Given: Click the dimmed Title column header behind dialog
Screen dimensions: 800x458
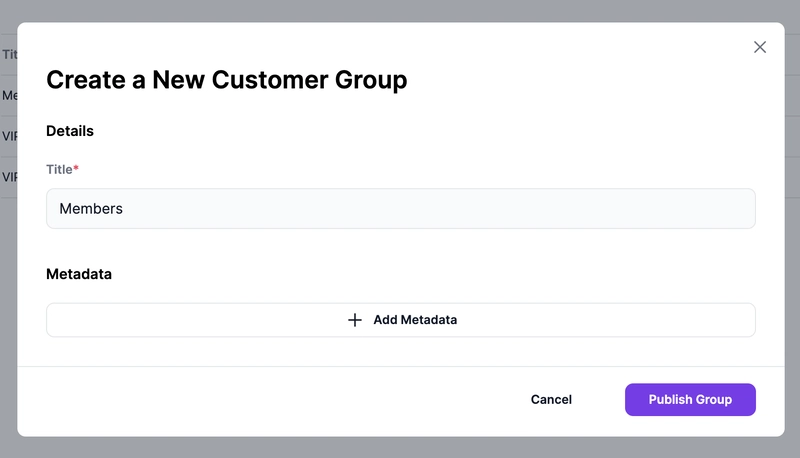Looking at the screenshot, I should click(8, 55).
